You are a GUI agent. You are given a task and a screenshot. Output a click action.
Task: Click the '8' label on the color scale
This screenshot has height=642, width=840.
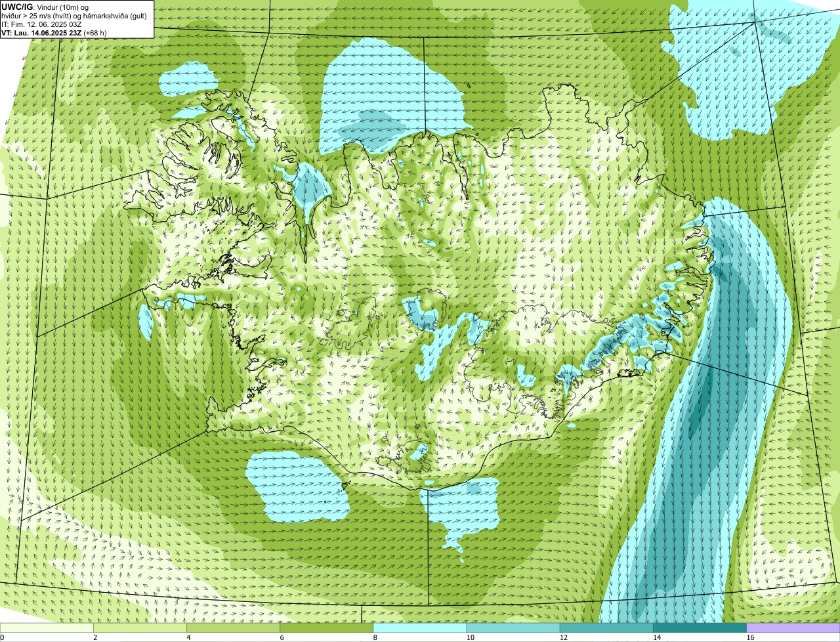point(375,637)
